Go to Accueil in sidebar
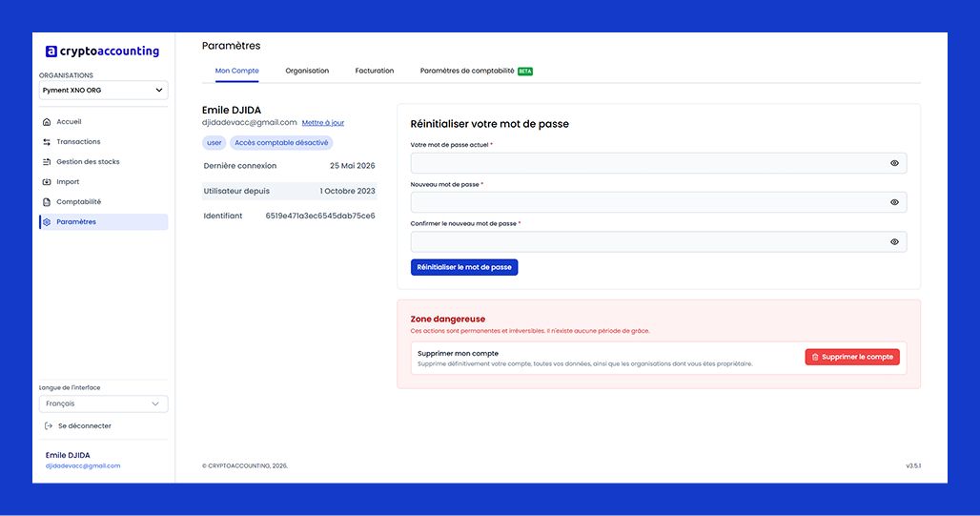 103,122
